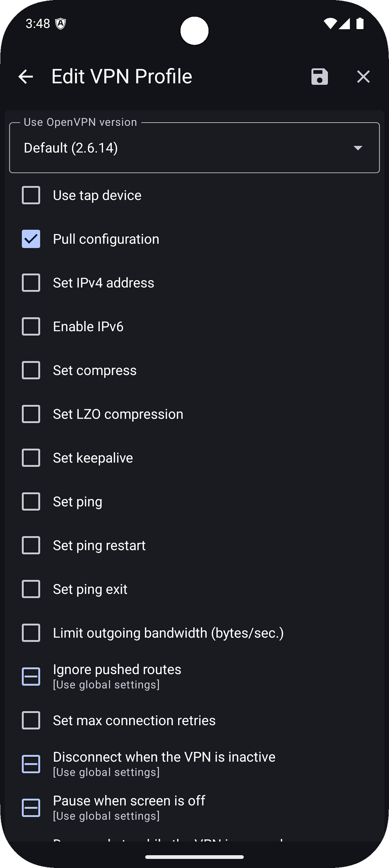Viewport: 389px width, 868px height.
Task: Enable the Use tap device checkbox
Action: (x=31, y=195)
